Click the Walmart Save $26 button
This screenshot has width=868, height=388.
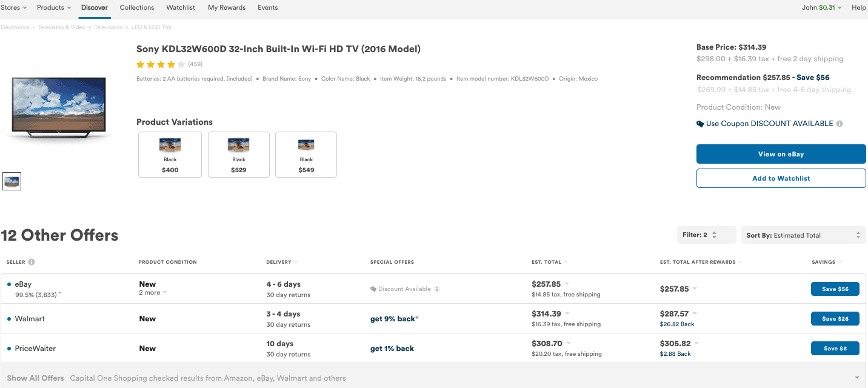(x=835, y=319)
